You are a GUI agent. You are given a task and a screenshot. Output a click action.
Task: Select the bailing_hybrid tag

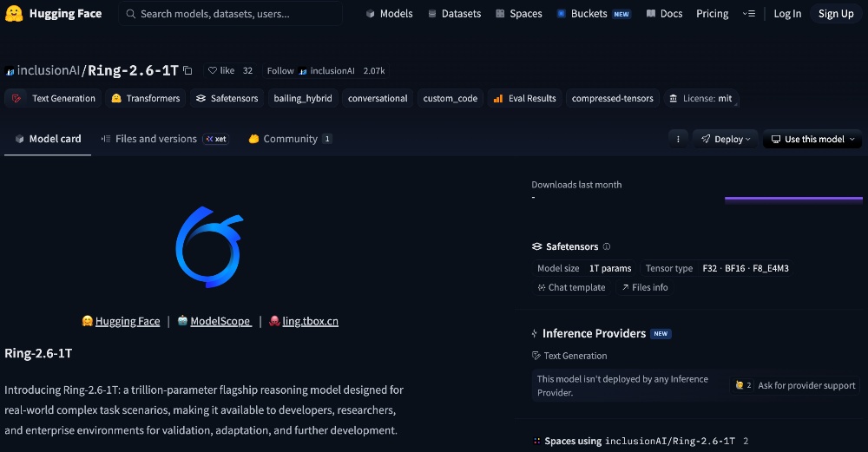tap(303, 98)
